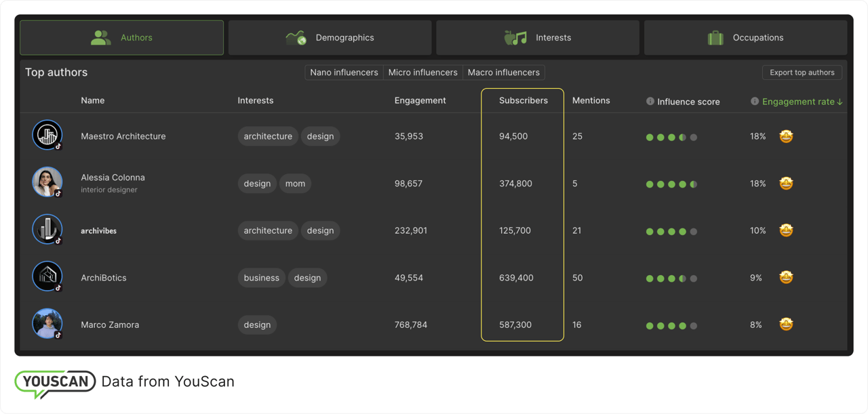Click the info icon beside Influence score
This screenshot has width=868, height=414.
(650, 102)
